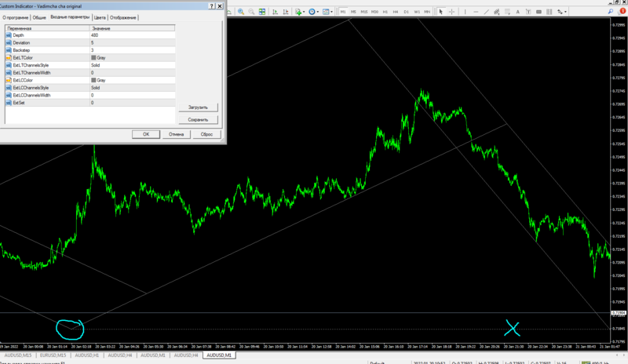
Task: Toggle the chart auto-scroll icon
Action: (x=276, y=12)
